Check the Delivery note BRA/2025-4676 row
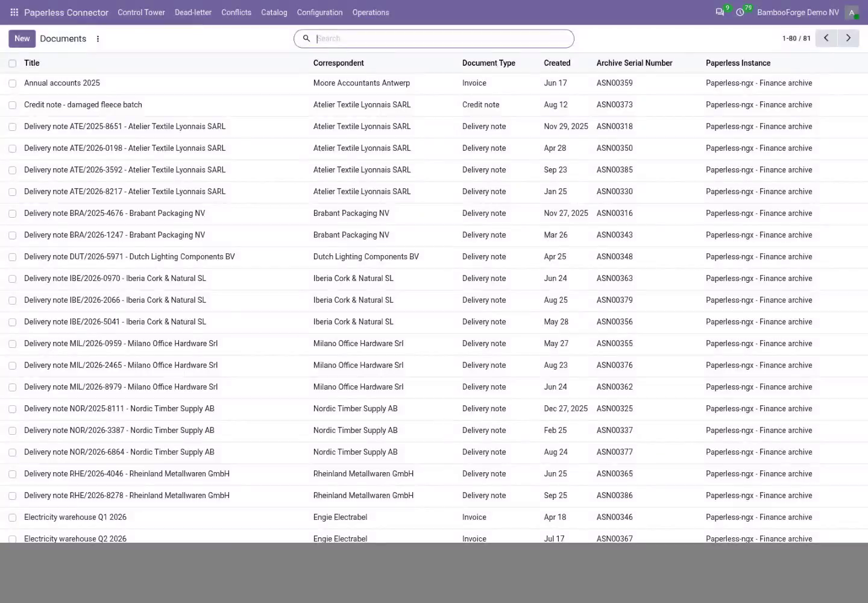 pos(12,213)
